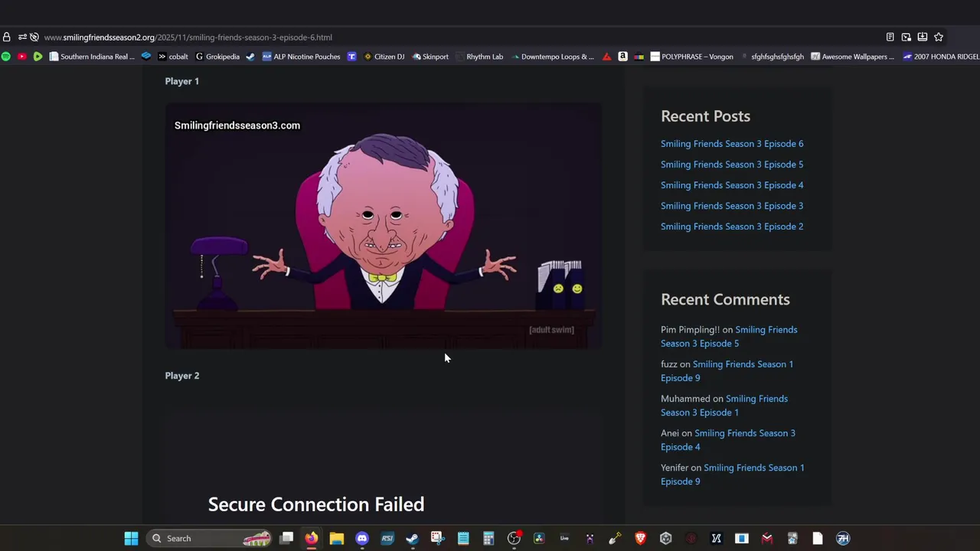Open the Grokipedia bookmark
Viewport: 980px width, 551px height.
coord(217,57)
